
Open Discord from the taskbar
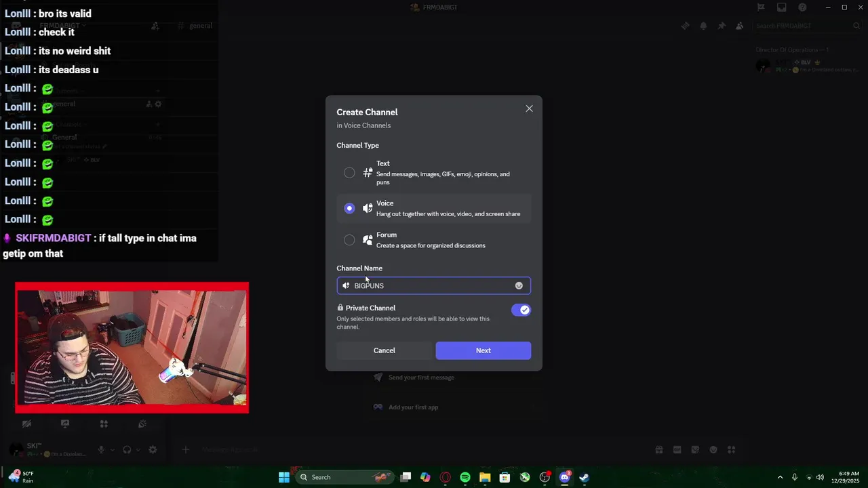564,477
